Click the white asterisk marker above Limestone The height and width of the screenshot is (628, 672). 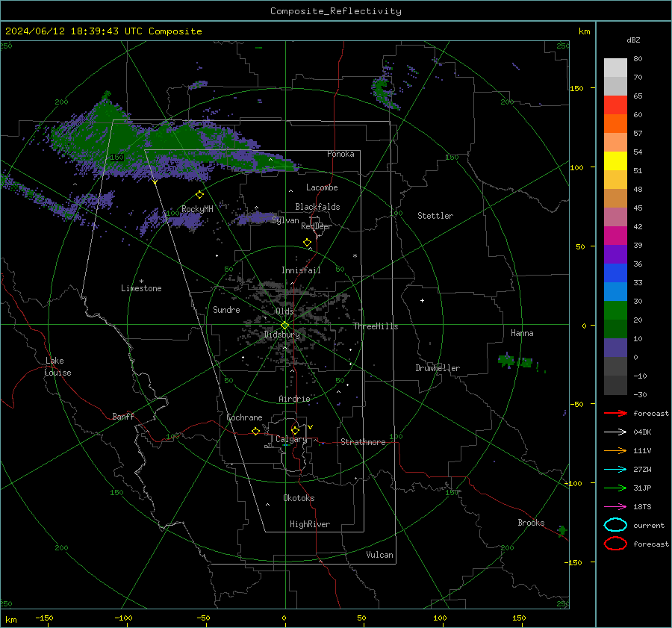(x=141, y=282)
